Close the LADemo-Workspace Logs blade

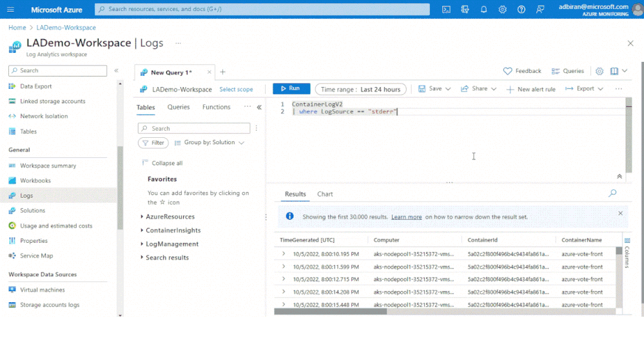click(x=630, y=43)
